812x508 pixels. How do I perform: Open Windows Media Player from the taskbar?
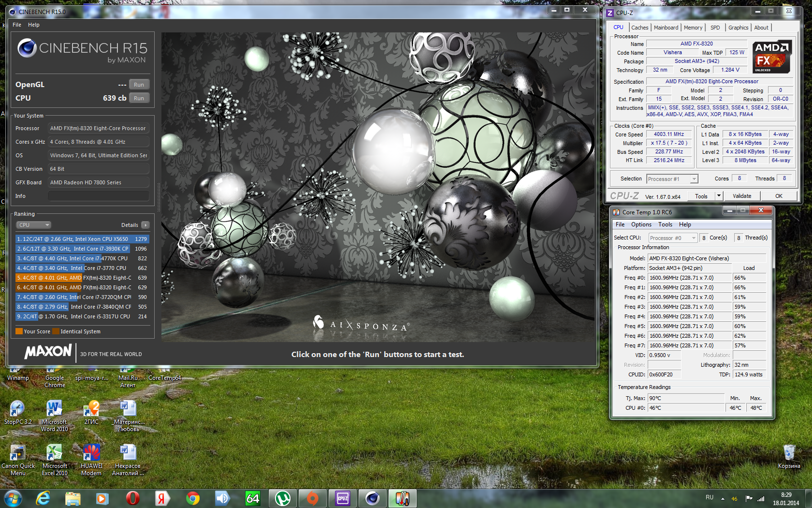102,498
